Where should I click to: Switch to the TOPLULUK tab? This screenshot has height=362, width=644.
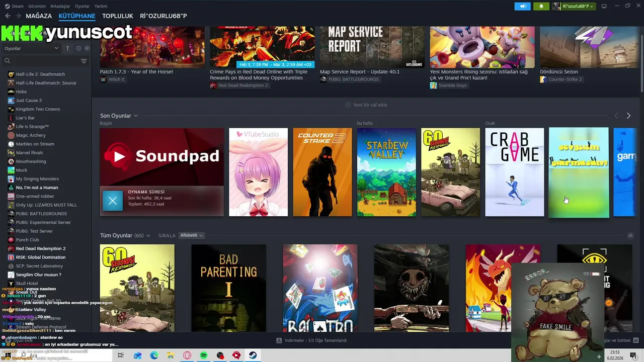coord(118,16)
